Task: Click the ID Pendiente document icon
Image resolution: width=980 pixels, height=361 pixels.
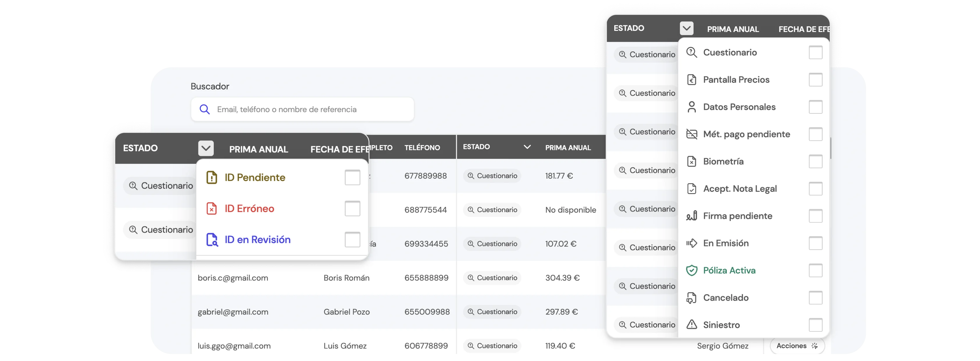Action: (x=211, y=177)
